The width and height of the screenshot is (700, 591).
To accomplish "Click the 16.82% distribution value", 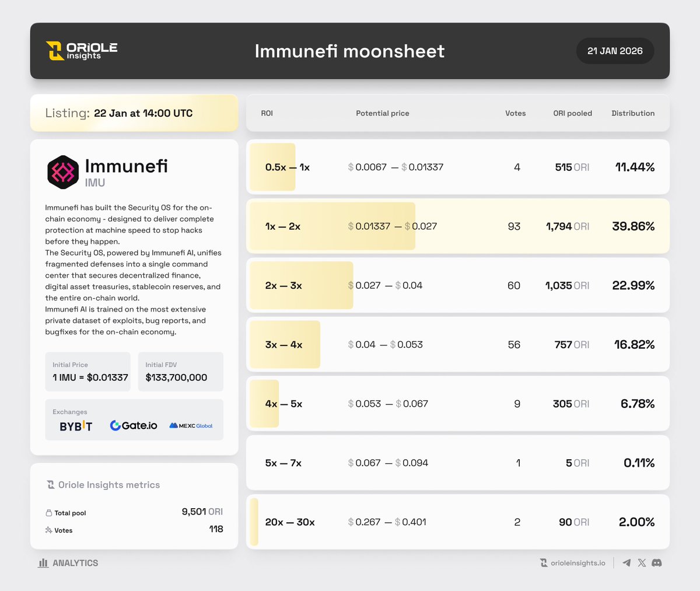I will 635,345.
